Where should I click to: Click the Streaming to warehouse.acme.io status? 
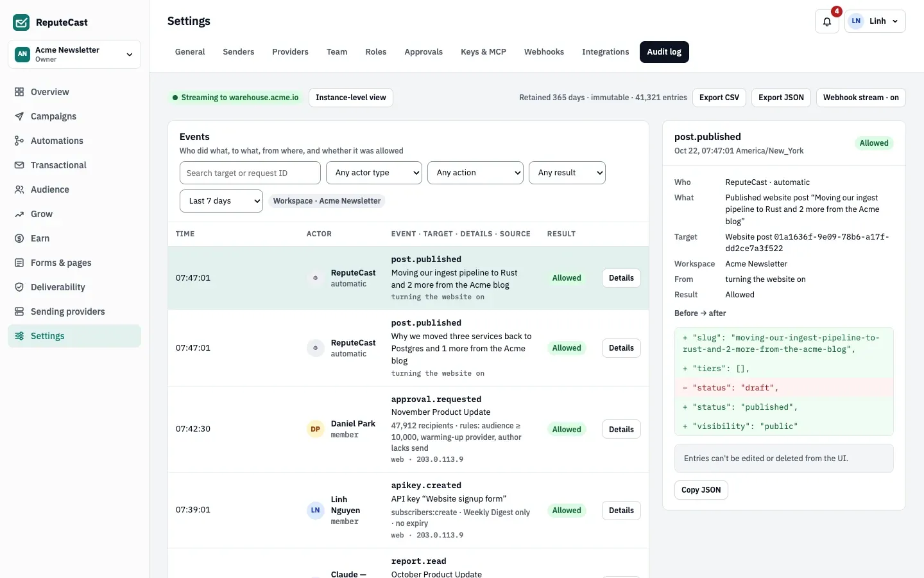[x=235, y=98]
